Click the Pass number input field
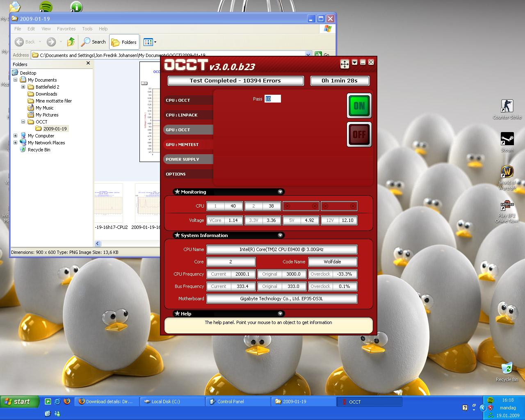The image size is (525, 420). [273, 99]
